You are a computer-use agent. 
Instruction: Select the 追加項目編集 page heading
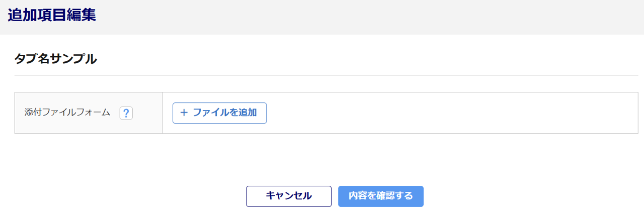(52, 16)
